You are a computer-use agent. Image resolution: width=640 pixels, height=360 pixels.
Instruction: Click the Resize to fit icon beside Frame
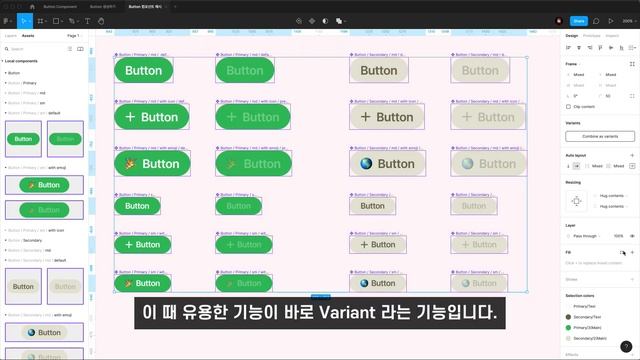tap(632, 64)
